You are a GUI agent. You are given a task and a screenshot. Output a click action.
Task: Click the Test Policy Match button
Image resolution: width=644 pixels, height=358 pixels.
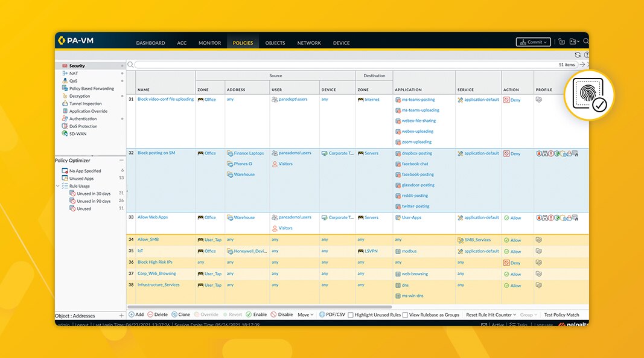(x=561, y=315)
